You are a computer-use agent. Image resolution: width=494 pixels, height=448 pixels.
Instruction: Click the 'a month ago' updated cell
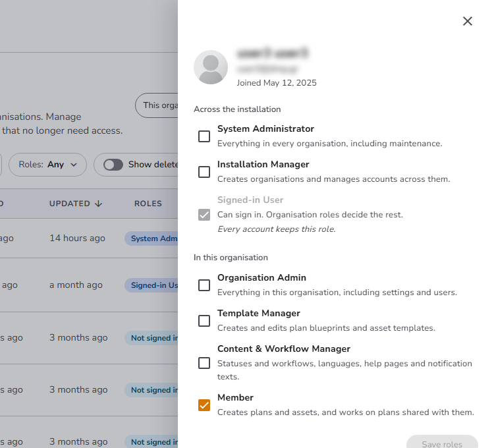tap(76, 285)
